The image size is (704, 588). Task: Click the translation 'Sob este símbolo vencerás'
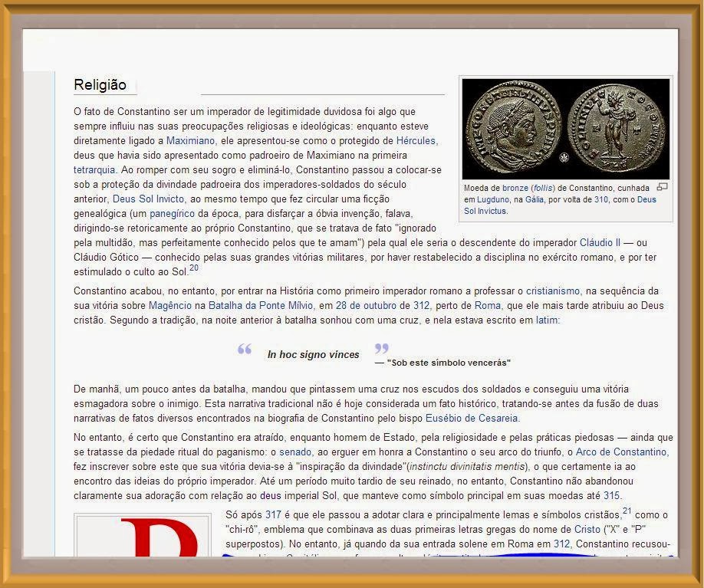(449, 363)
